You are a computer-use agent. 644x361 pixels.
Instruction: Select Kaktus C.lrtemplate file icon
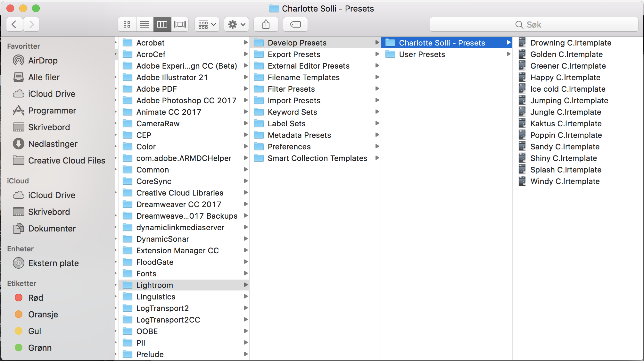pos(522,123)
